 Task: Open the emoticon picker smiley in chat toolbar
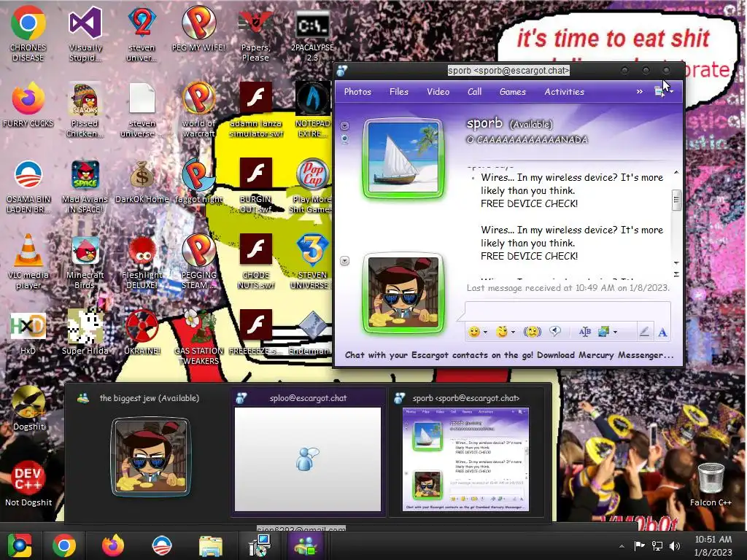tap(473, 332)
